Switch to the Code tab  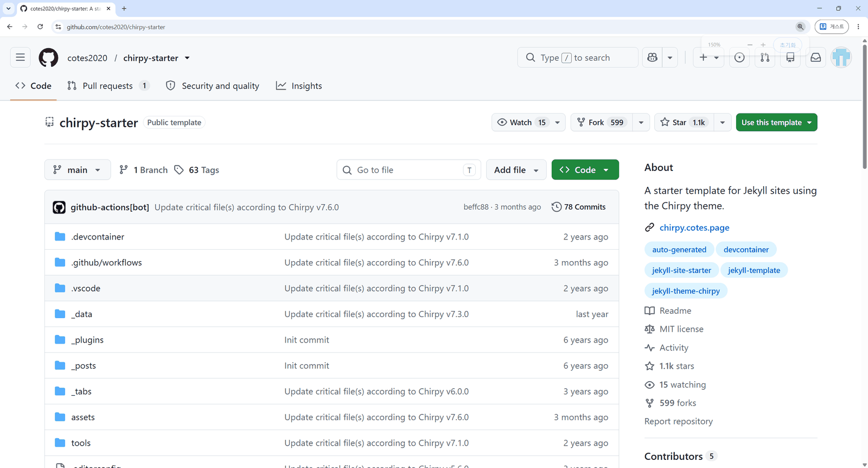coord(34,86)
